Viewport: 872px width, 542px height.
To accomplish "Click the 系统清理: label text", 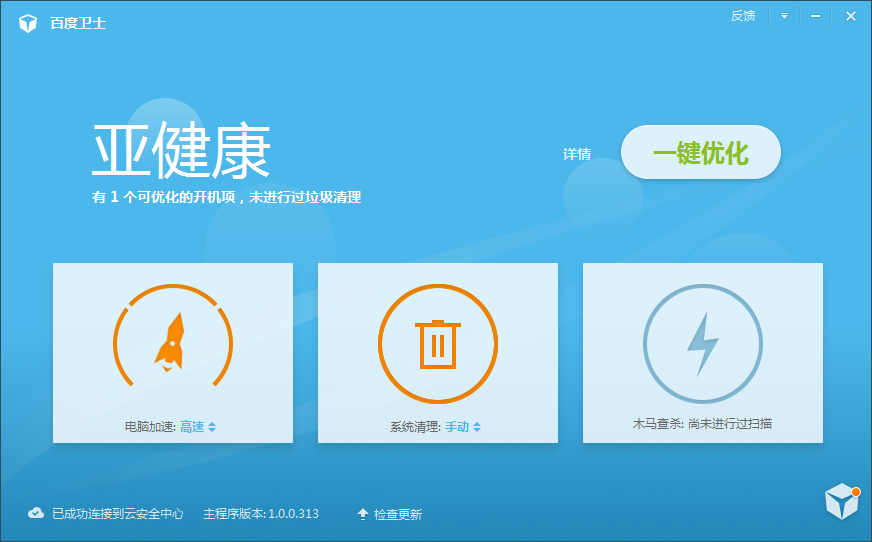I will coord(415,427).
